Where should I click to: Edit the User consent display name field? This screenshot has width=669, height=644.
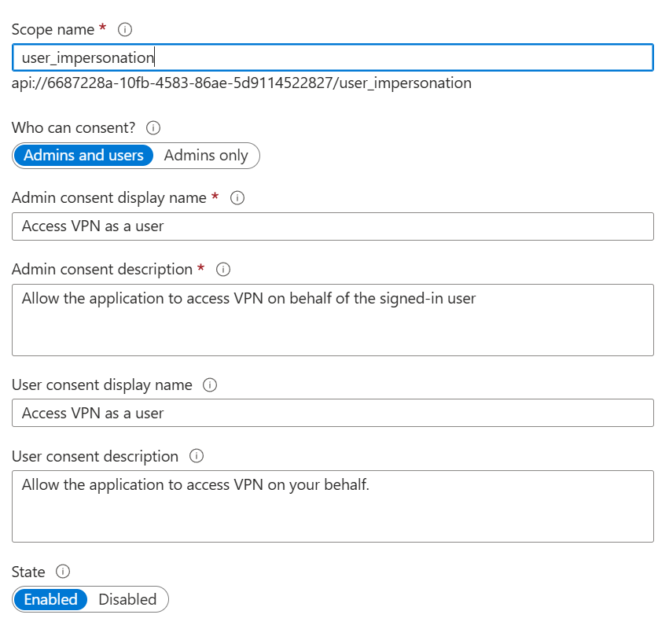pos(333,413)
